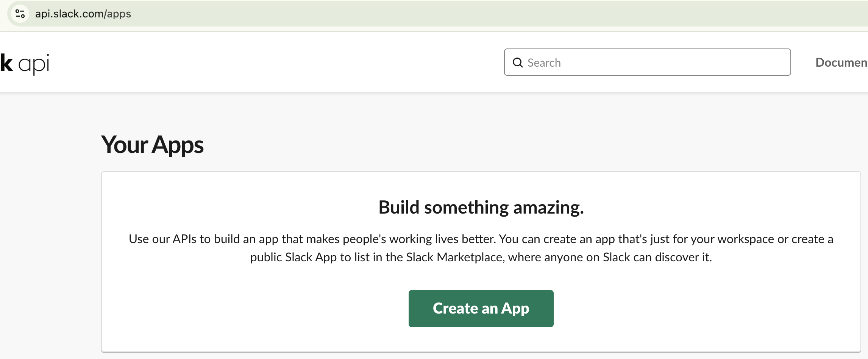
Task: Click the 'api.slack.com' domain in the URL
Action: pyautogui.click(x=69, y=14)
